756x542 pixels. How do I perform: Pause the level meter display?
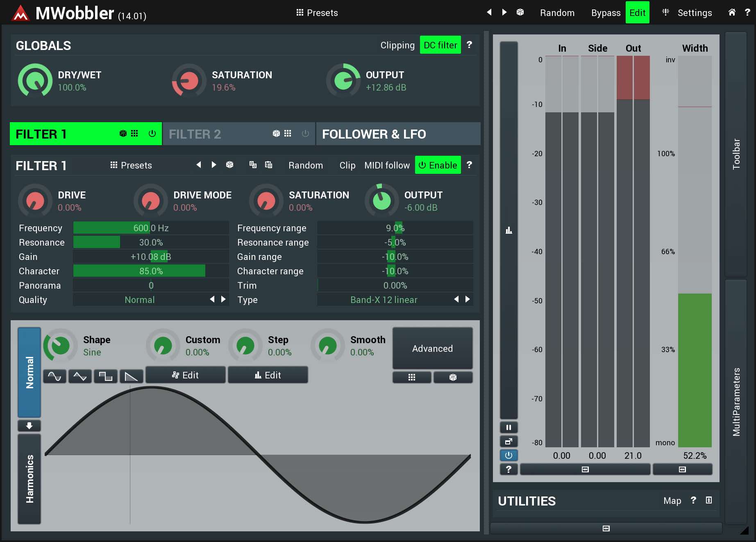point(509,428)
